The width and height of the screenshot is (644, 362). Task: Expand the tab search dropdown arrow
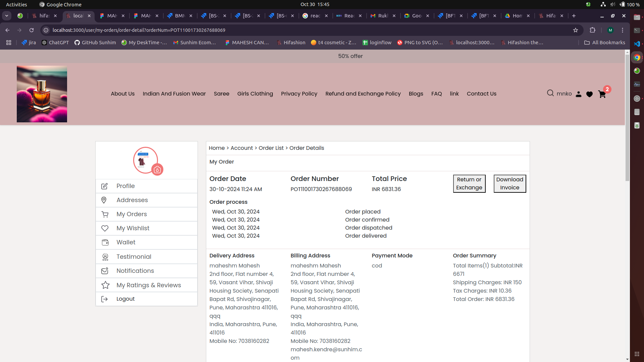coord(7,16)
